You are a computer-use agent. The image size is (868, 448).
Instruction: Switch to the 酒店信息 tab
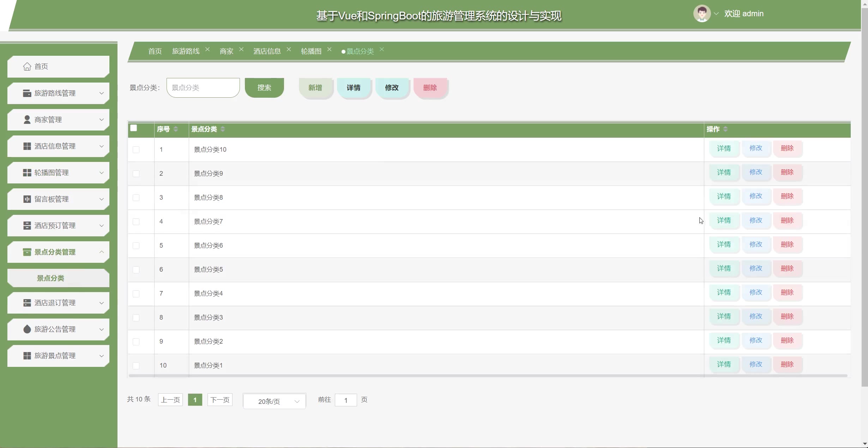click(267, 51)
